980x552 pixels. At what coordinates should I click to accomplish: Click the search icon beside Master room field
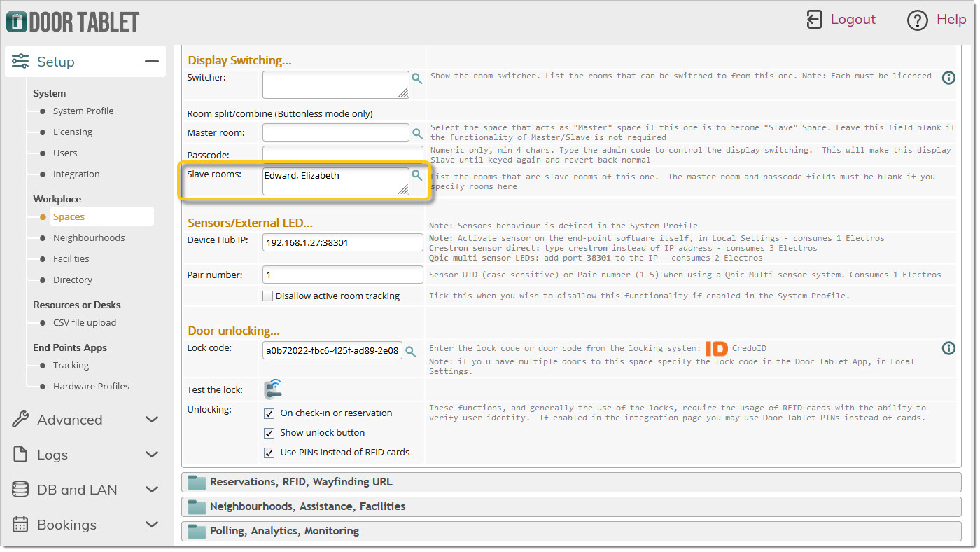[417, 133]
